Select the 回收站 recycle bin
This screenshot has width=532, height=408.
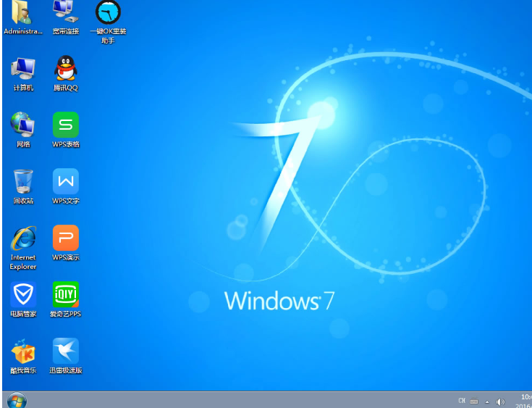(23, 182)
